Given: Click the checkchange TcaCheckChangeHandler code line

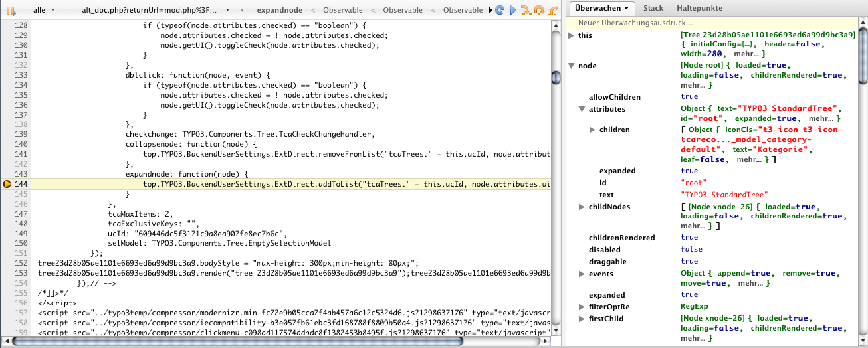Looking at the screenshot, I should 251,134.
